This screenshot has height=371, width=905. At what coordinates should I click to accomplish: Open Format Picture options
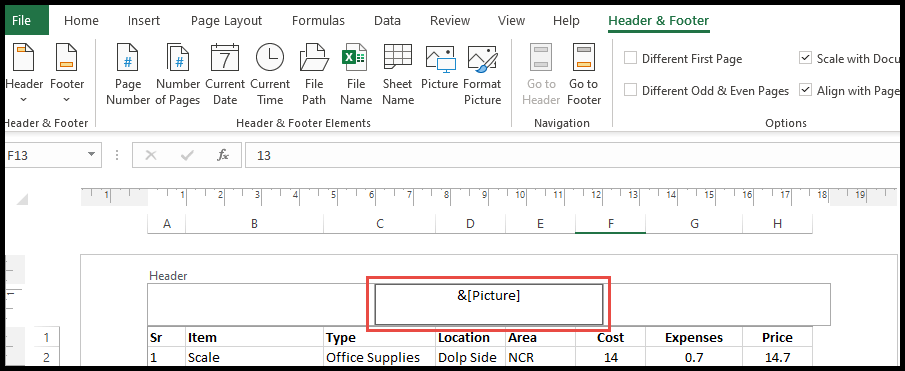[x=483, y=74]
